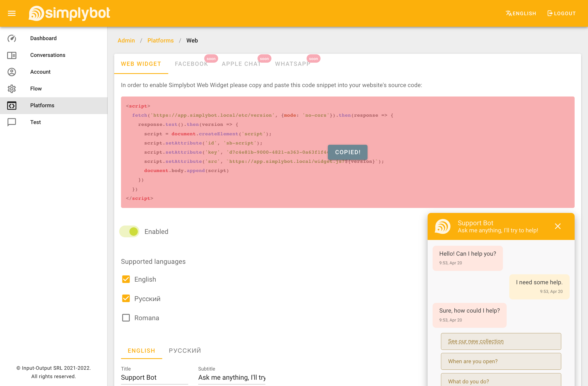
Task: Click the logout door icon
Action: point(550,13)
